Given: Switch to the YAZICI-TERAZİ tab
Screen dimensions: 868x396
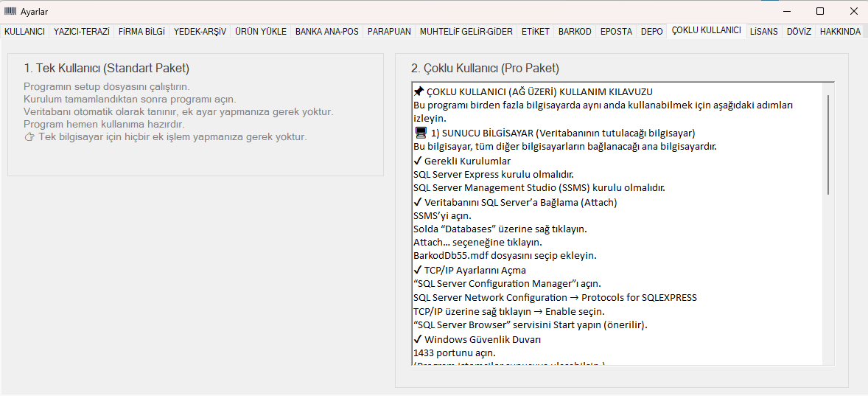Looking at the screenshot, I should tap(81, 32).
